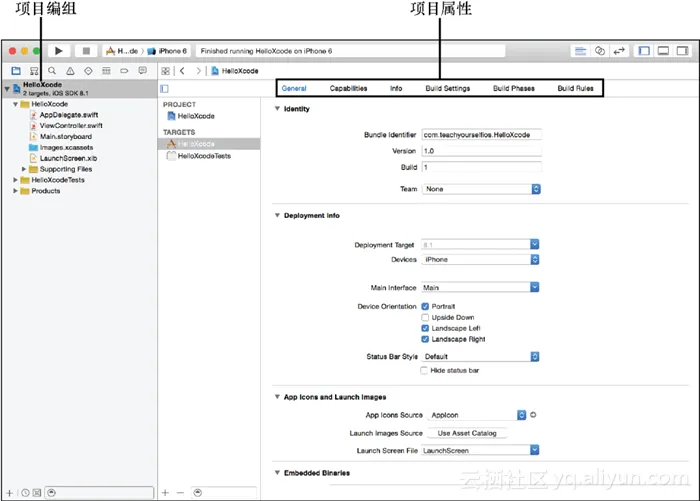Viewport: 700px width, 501px height.
Task: Toggle the Portrait orientation checkbox
Action: (x=425, y=306)
